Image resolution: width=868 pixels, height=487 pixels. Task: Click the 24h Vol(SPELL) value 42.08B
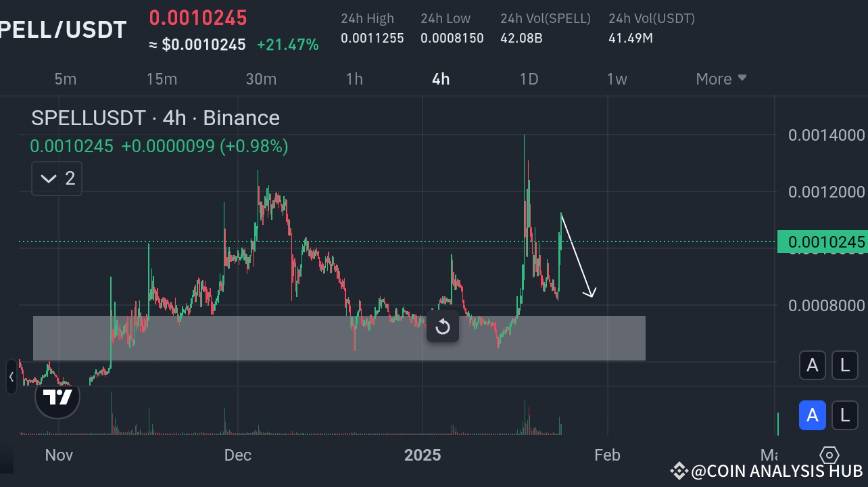521,38
